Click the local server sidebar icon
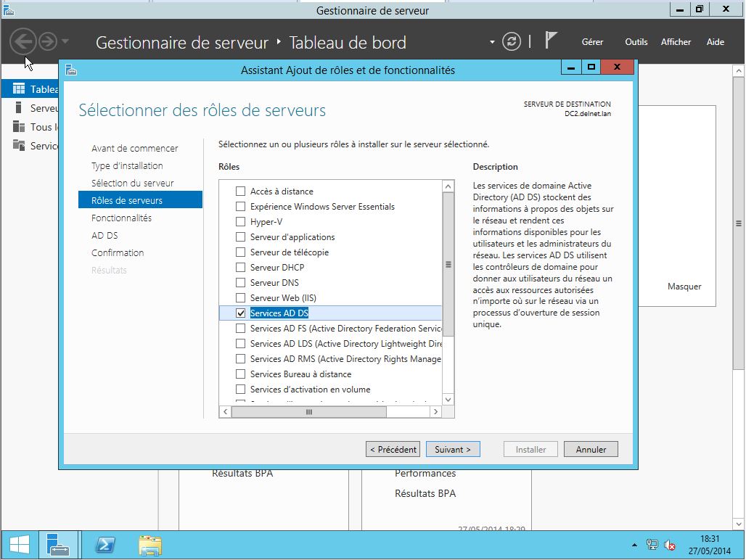746x560 pixels. click(x=19, y=108)
